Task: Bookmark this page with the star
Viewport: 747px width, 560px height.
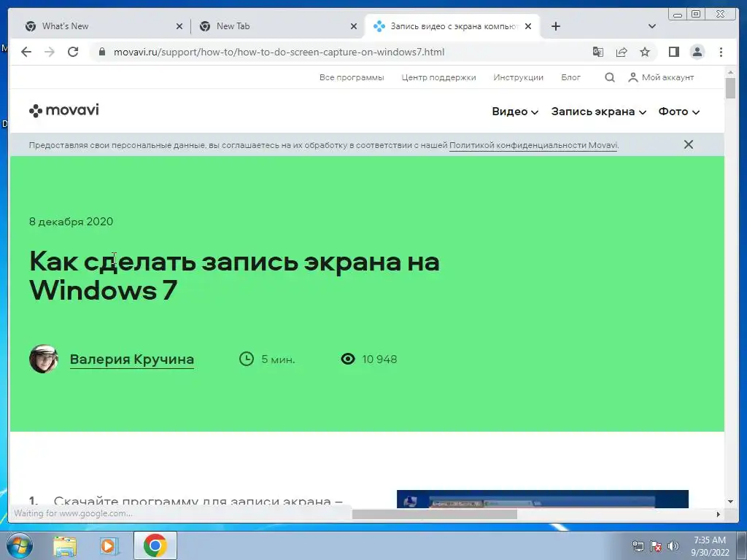Action: (645, 52)
